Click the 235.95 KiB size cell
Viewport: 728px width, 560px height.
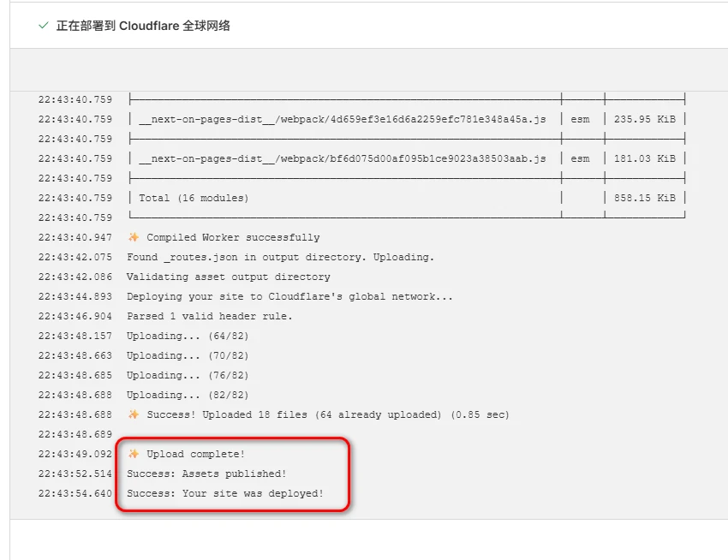[644, 119]
